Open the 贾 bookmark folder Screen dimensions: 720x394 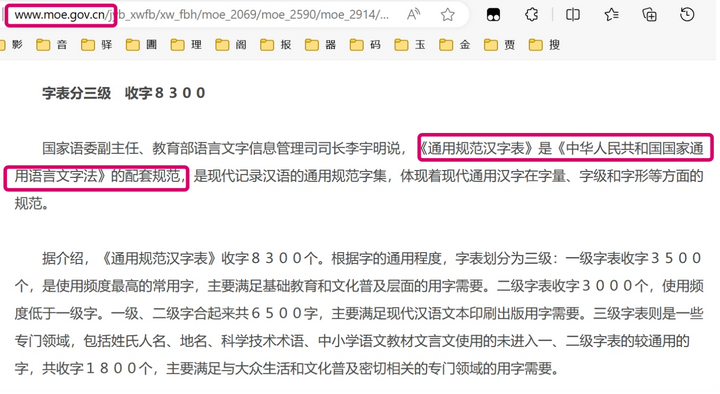pyautogui.click(x=500, y=45)
